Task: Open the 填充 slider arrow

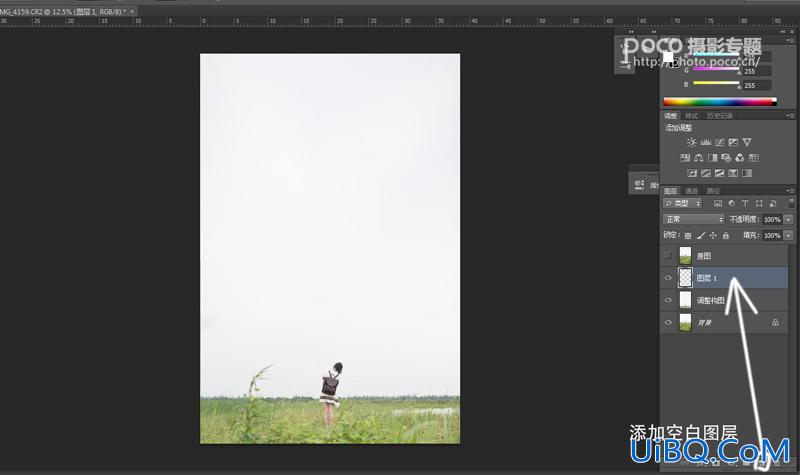Action: point(789,235)
